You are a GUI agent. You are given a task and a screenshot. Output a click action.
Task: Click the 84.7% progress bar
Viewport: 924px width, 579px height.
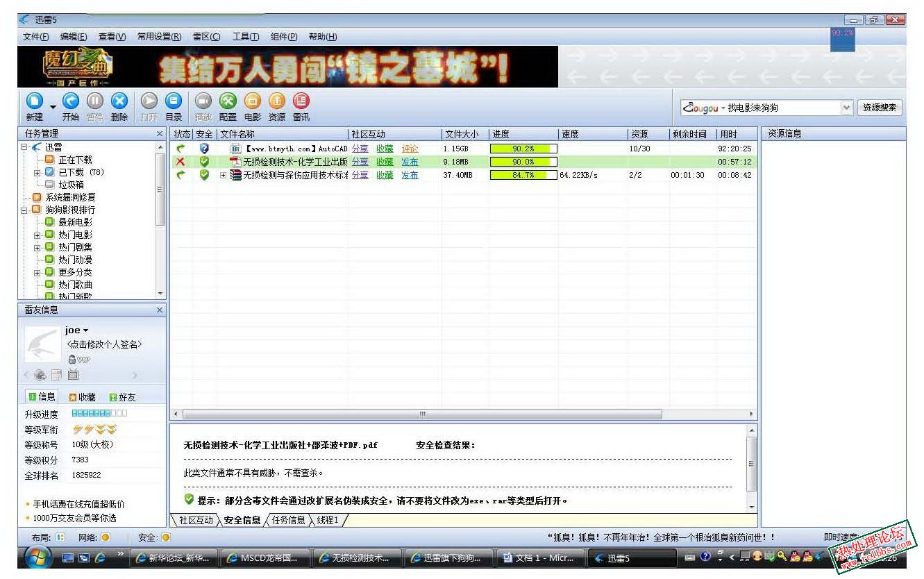click(523, 175)
